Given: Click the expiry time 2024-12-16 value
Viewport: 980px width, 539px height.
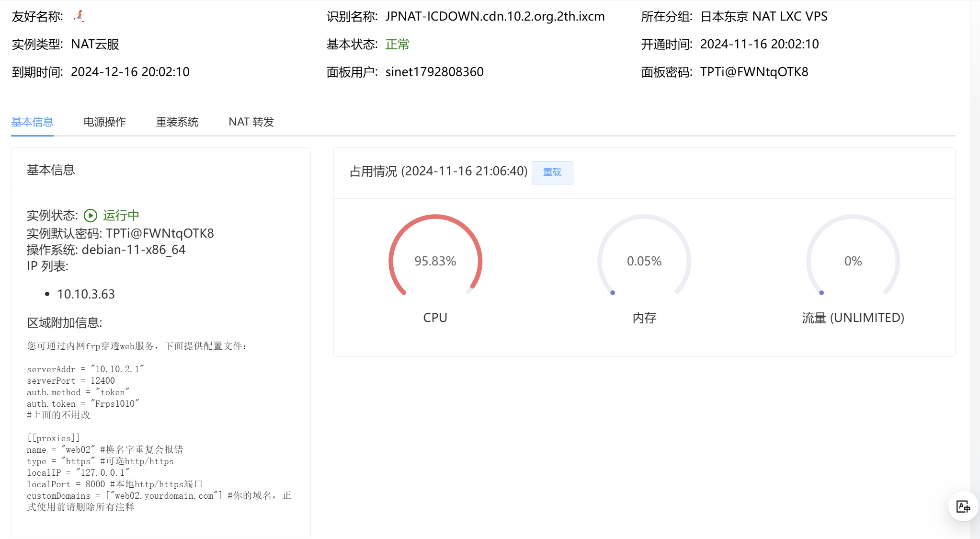Looking at the screenshot, I should (x=130, y=72).
